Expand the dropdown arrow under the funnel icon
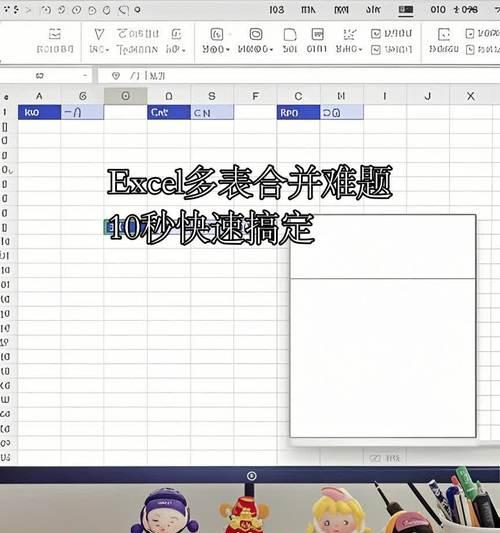 coord(107,50)
